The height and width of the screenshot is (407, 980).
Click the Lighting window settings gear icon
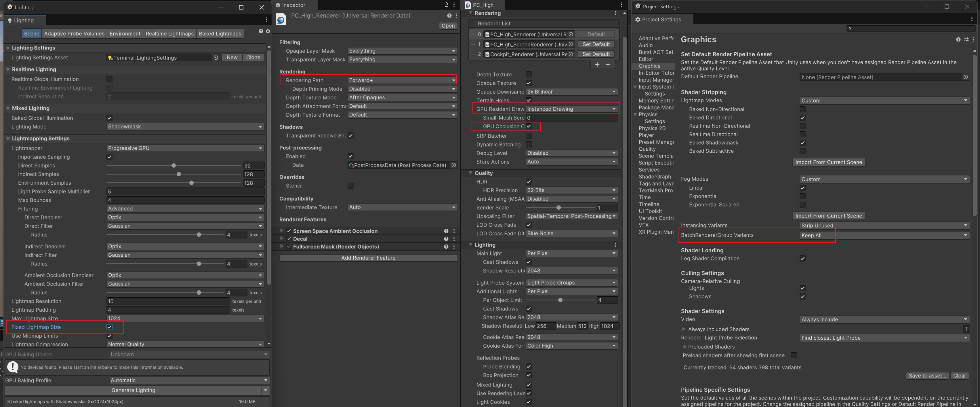[x=268, y=31]
